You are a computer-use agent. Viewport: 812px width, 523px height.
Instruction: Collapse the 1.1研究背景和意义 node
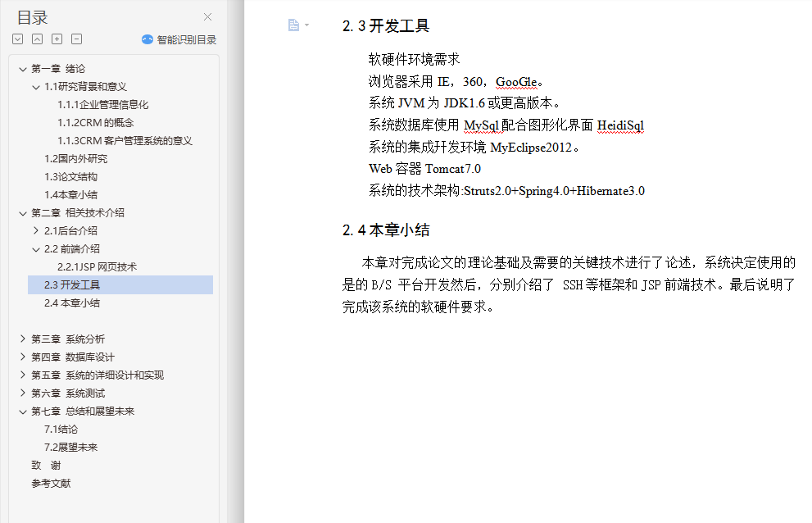tap(36, 87)
